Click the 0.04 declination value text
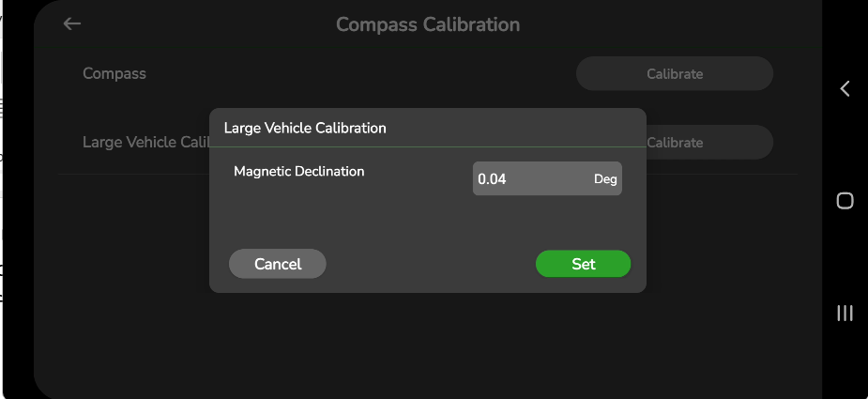This screenshot has height=399, width=868. click(492, 179)
